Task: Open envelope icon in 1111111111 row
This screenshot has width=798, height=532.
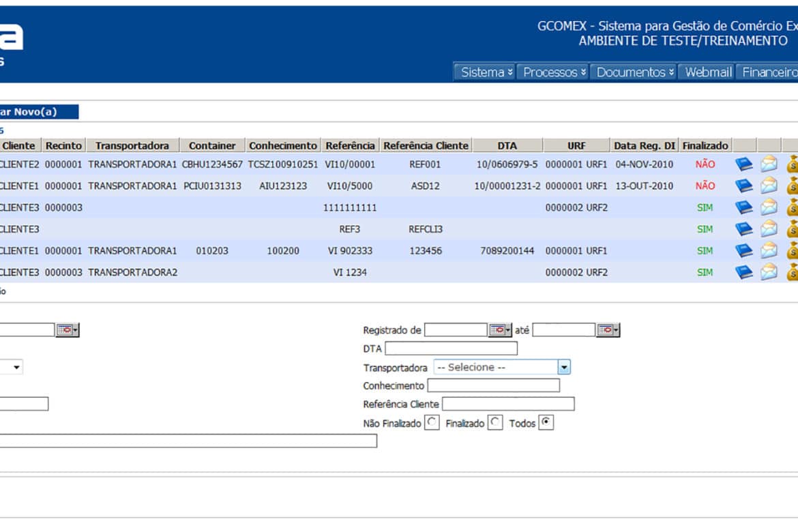Action: tap(769, 208)
